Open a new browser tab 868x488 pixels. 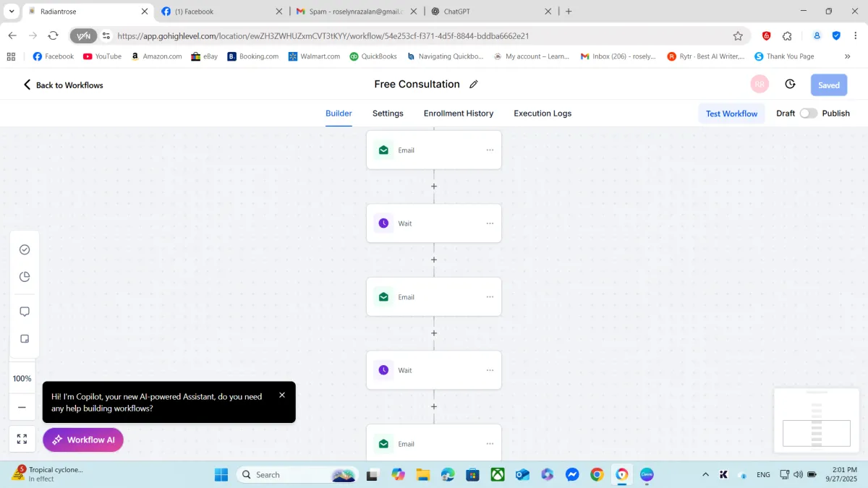tap(569, 12)
